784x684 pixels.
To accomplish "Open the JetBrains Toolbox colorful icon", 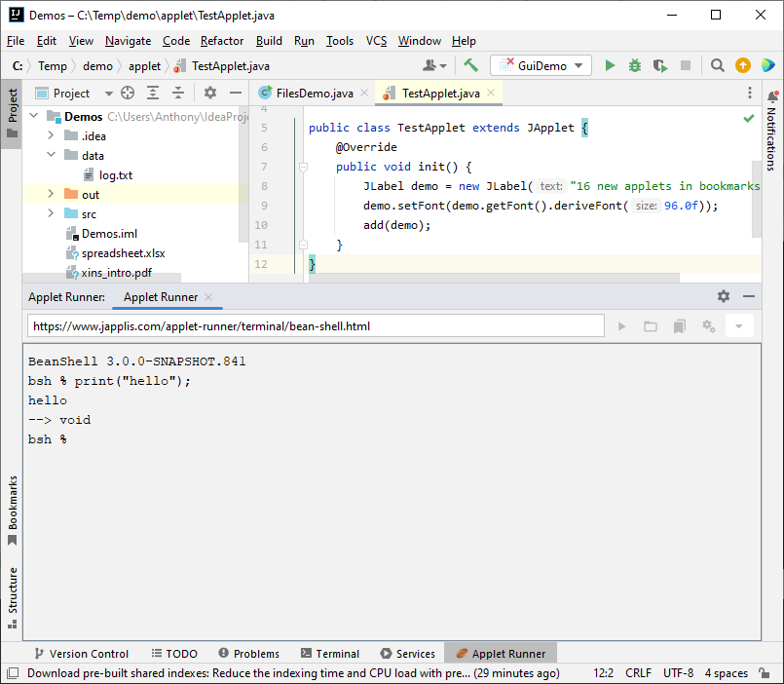I will (x=768, y=65).
